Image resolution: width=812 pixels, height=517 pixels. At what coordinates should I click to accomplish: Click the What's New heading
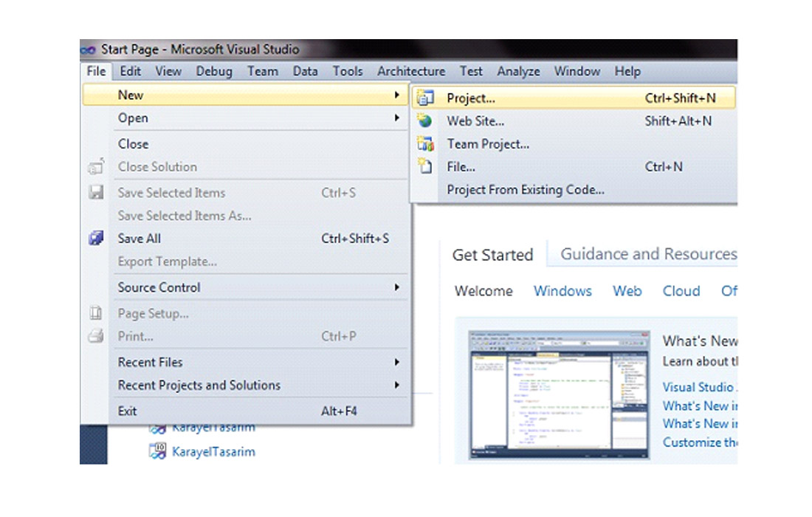[x=700, y=340]
